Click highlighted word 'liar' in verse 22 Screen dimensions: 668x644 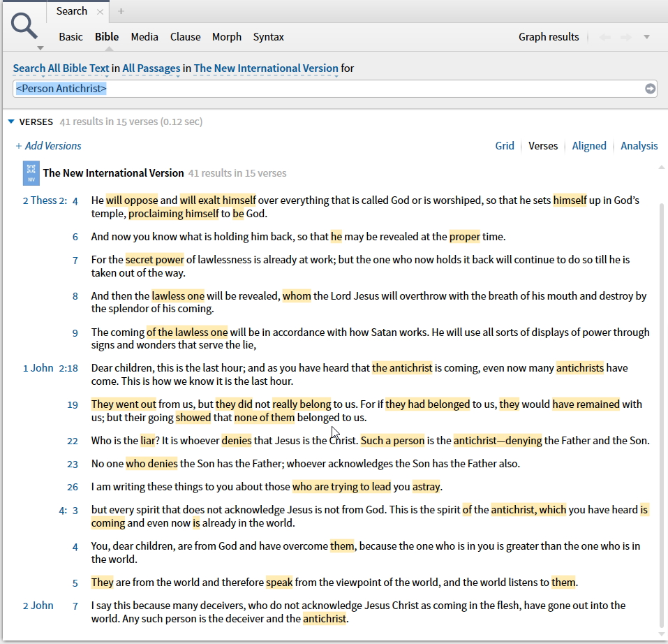click(x=148, y=441)
